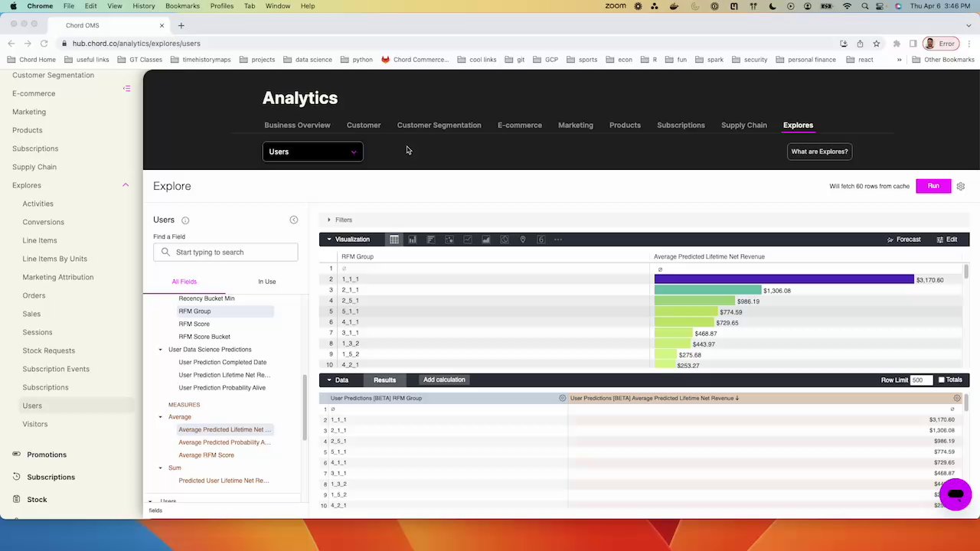This screenshot has height=551, width=980.
Task: Select the scatterplot visualization icon
Action: 449,240
